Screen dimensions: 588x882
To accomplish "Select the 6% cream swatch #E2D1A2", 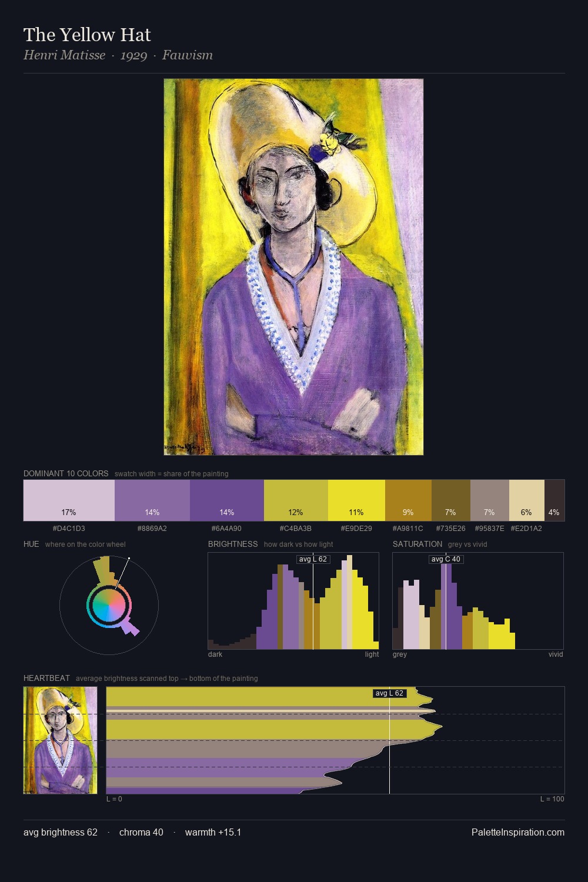I will click(527, 500).
